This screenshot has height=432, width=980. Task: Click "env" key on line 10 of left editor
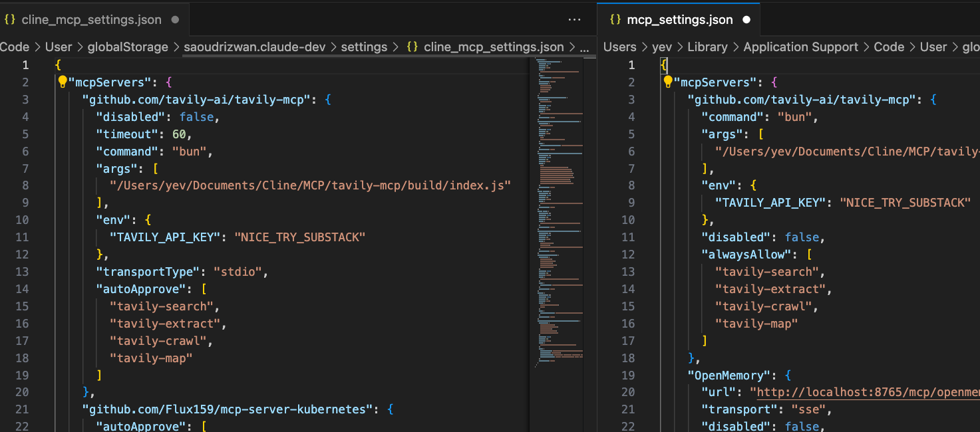(x=113, y=220)
